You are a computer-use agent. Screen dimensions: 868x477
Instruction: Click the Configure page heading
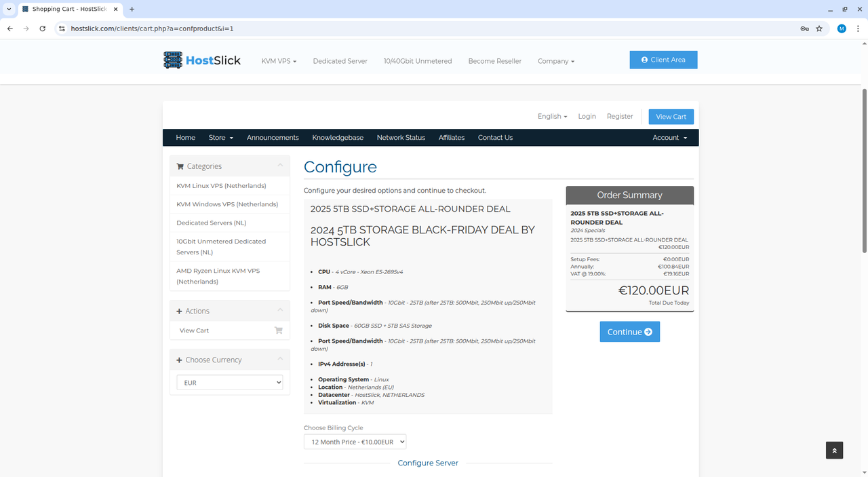point(340,167)
